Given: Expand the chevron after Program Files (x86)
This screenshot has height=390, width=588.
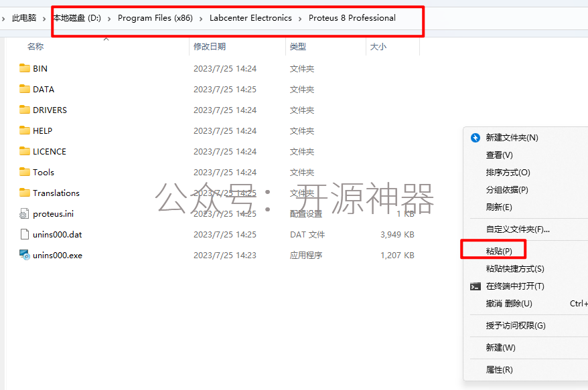Looking at the screenshot, I should click(201, 19).
